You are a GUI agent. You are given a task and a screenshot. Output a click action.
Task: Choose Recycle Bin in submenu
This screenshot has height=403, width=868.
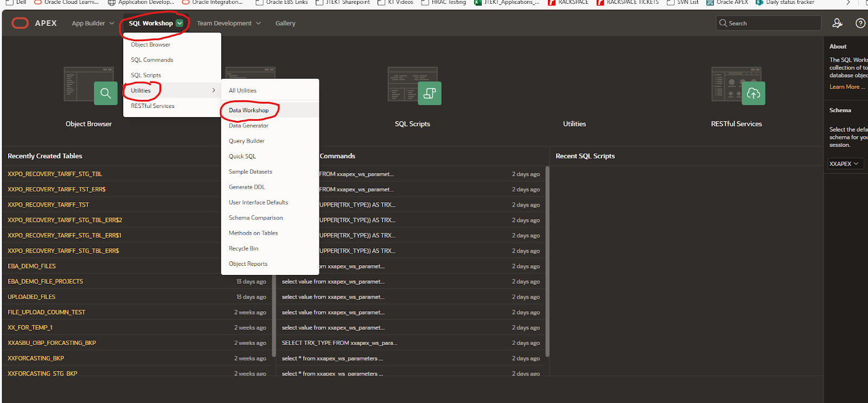(x=244, y=248)
